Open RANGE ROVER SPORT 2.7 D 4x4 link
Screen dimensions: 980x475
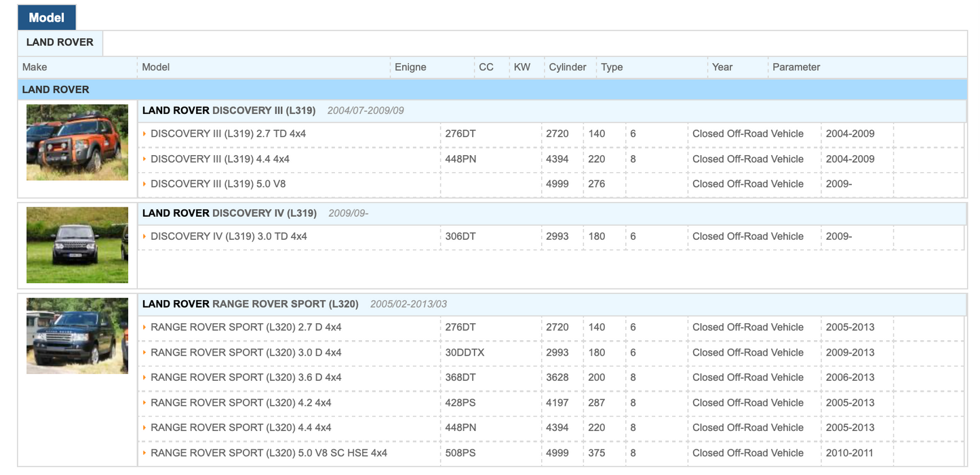246,327
